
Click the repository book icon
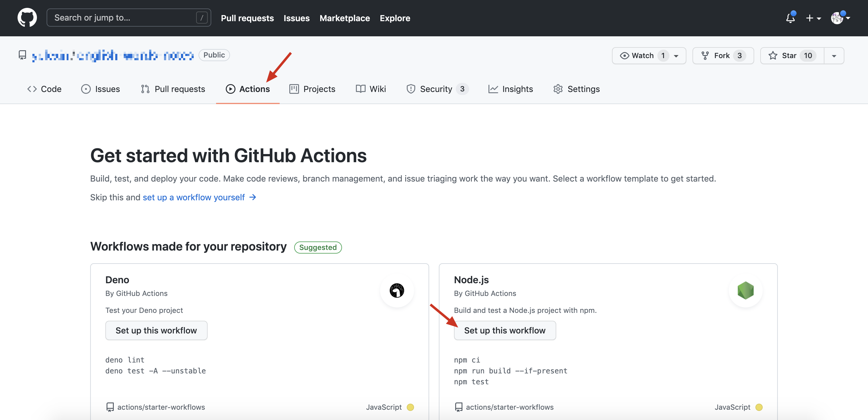click(22, 55)
